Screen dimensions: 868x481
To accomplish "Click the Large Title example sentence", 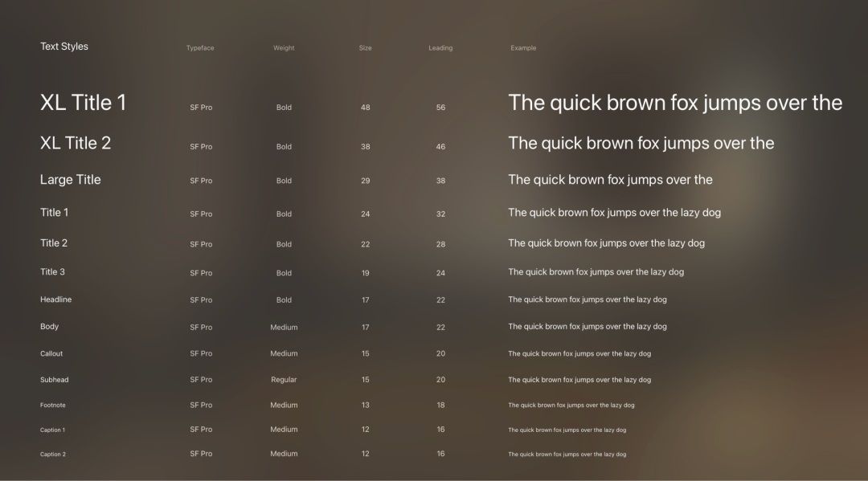I will coord(610,180).
